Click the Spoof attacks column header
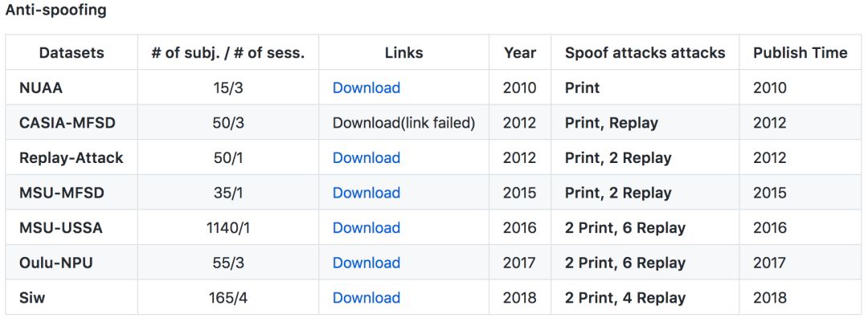The height and width of the screenshot is (322, 868). 645,53
